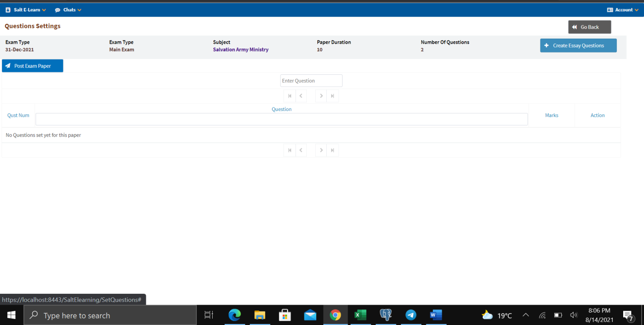Image resolution: width=644 pixels, height=325 pixels.
Task: Click the Enter Question input field
Action: (x=311, y=81)
